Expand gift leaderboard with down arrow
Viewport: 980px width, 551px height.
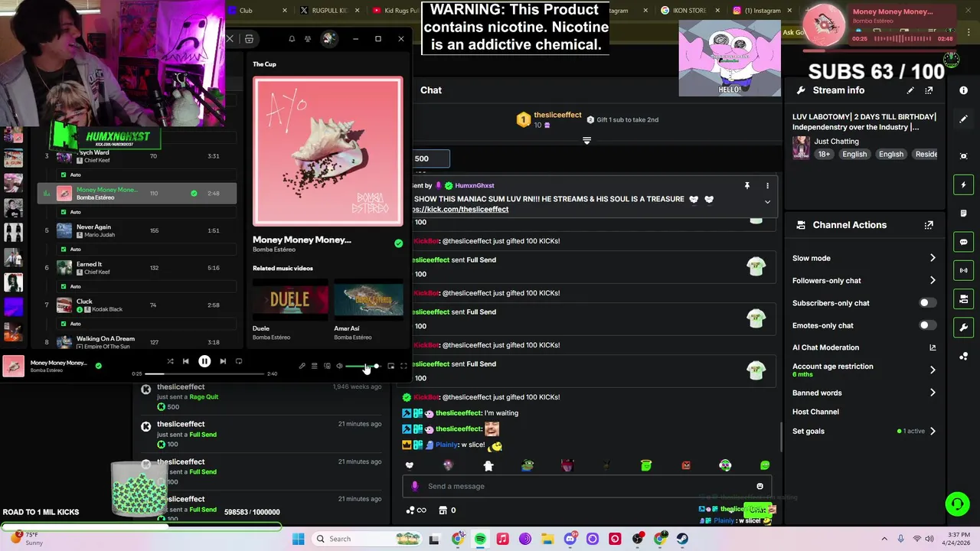point(586,141)
